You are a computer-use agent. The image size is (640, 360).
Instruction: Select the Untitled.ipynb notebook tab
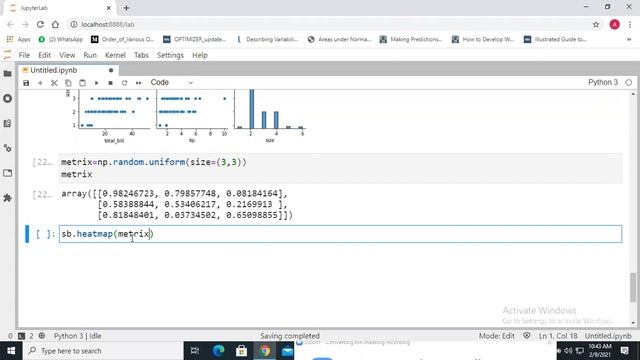68,70
